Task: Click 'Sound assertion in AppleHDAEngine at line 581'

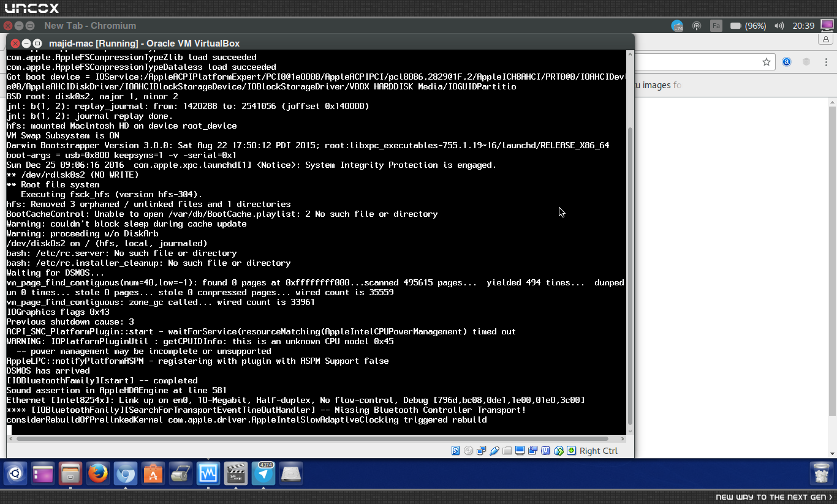Action: (x=116, y=390)
